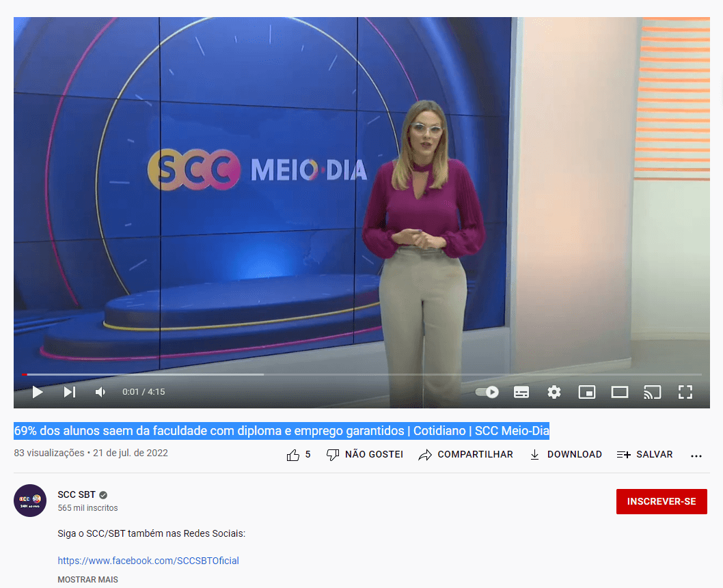Toggle the autoplay switch
This screenshot has width=723, height=588.
pos(487,392)
